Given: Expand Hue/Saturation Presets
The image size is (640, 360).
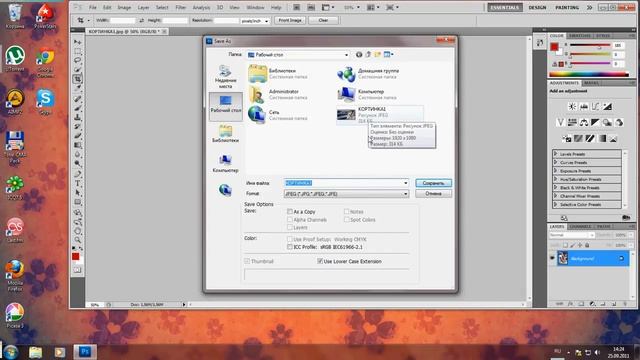Looking at the screenshot, I should coord(556,179).
